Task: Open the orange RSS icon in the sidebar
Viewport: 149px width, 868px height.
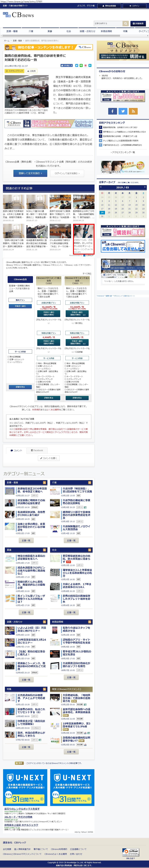Action: pos(133,111)
